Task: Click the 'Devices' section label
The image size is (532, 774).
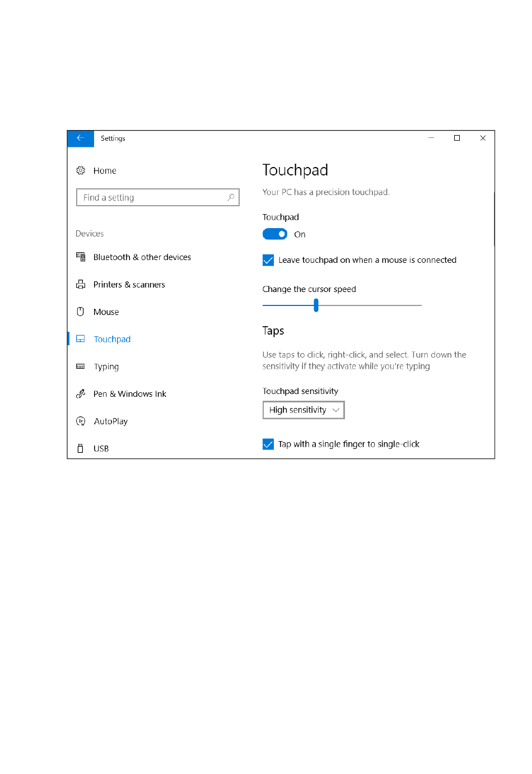Action: [x=90, y=233]
